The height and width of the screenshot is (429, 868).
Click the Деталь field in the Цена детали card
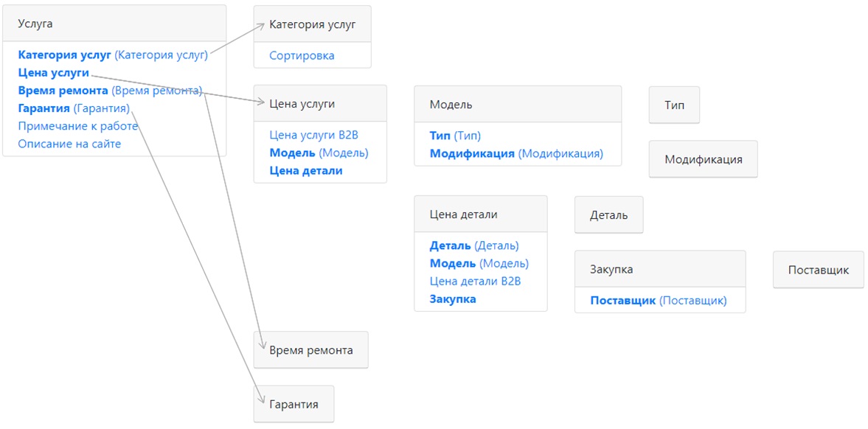474,245
